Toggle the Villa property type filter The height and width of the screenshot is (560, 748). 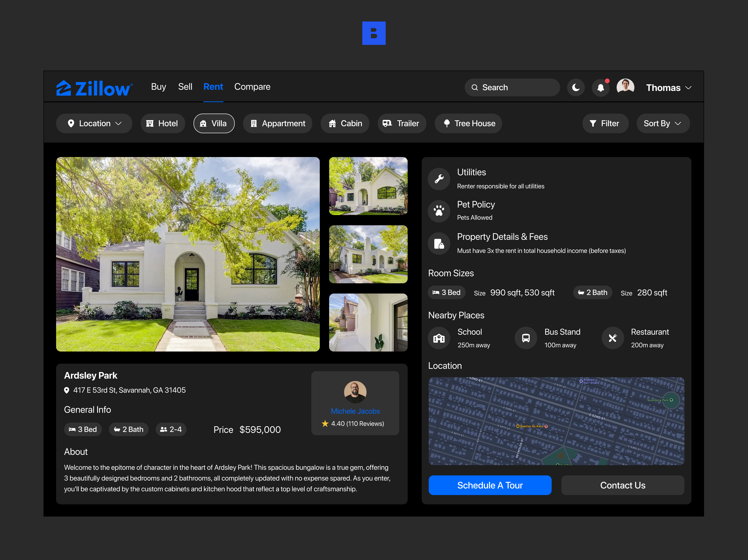pyautogui.click(x=214, y=123)
